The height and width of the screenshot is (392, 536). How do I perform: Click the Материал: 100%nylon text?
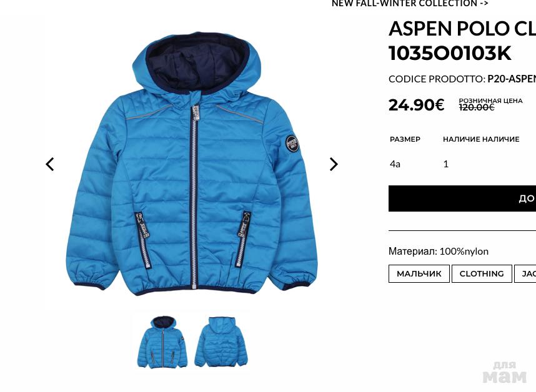pyautogui.click(x=439, y=252)
